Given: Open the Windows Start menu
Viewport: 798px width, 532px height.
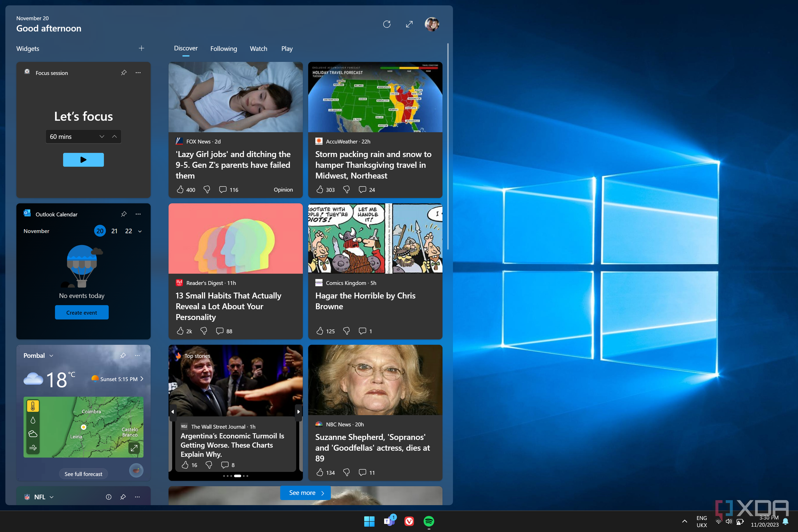Looking at the screenshot, I should click(369, 521).
